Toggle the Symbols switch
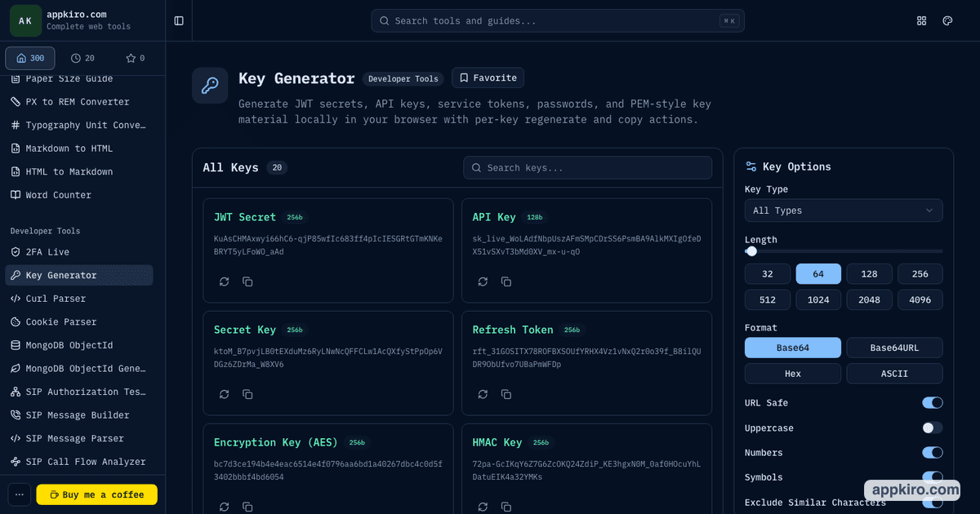 click(933, 477)
